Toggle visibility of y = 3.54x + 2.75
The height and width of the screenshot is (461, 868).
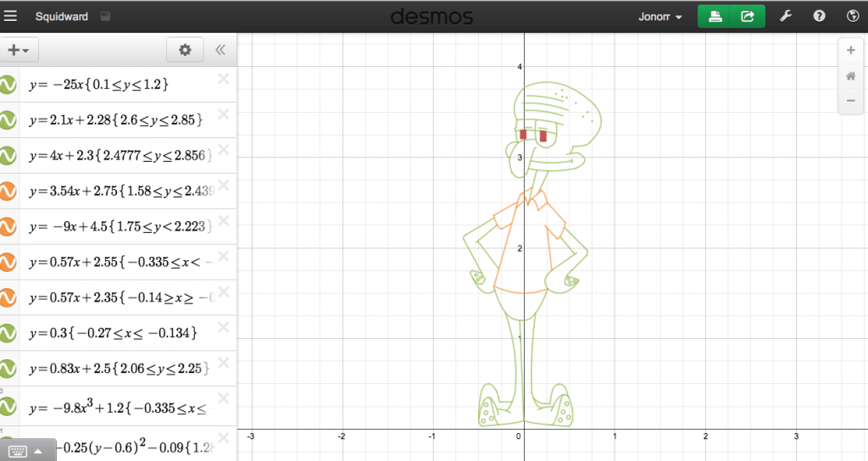[8, 192]
